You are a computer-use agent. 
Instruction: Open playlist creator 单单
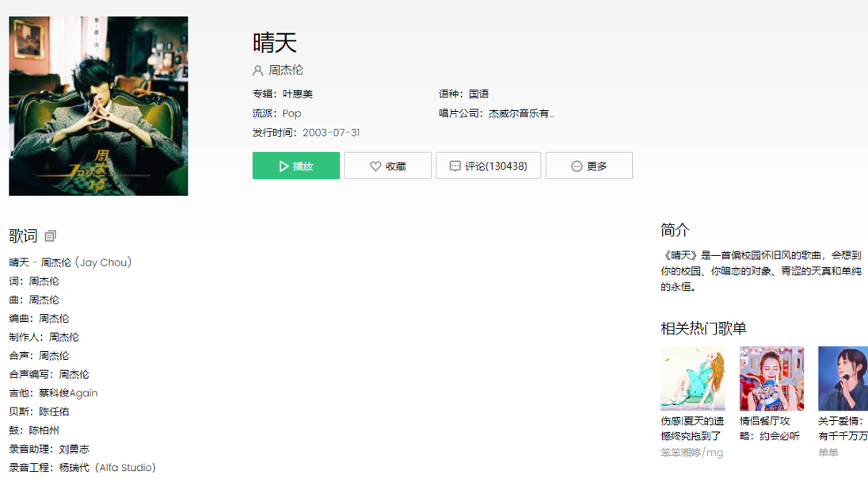click(x=828, y=453)
